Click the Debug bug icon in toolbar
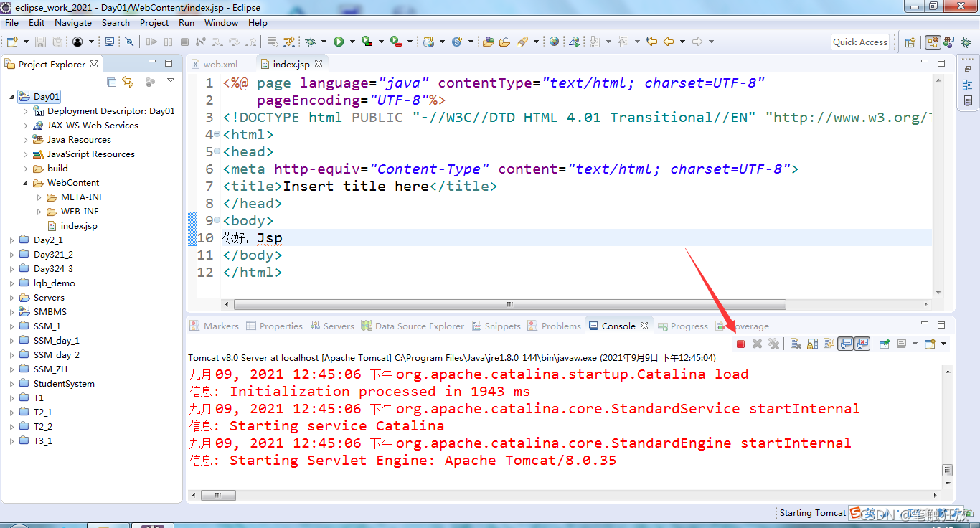The image size is (980, 528). click(311, 42)
